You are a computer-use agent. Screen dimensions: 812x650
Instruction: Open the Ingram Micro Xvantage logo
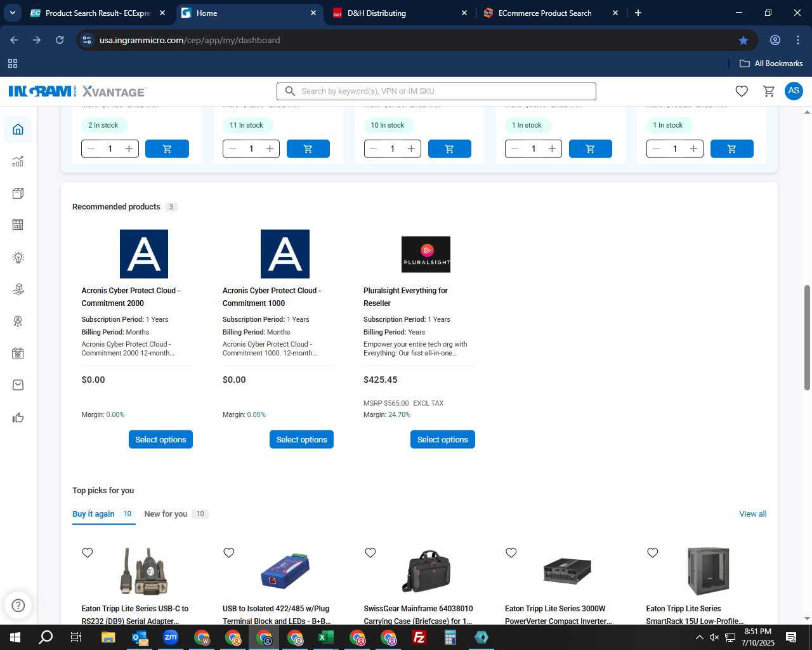(77, 91)
